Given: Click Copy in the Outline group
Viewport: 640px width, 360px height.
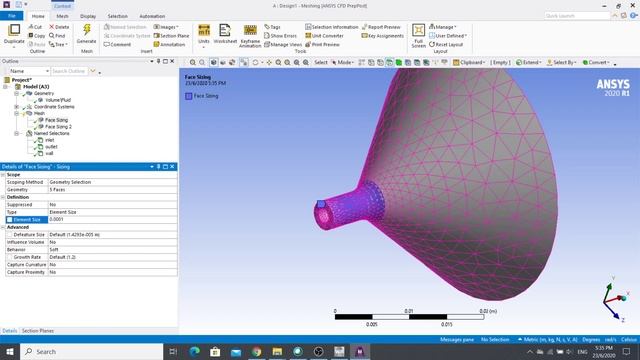Looking at the screenshot, I should click(x=37, y=36).
